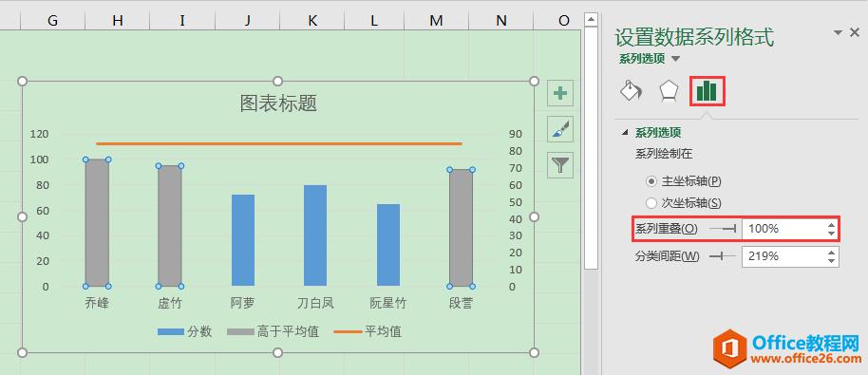Select column N header
Viewport: 868px width, 375px height.
[x=501, y=21]
